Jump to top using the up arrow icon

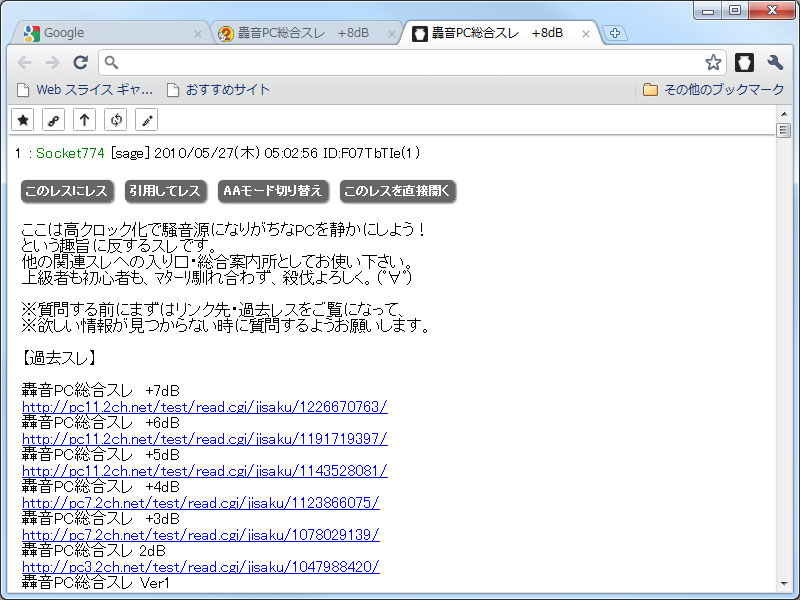(85, 119)
